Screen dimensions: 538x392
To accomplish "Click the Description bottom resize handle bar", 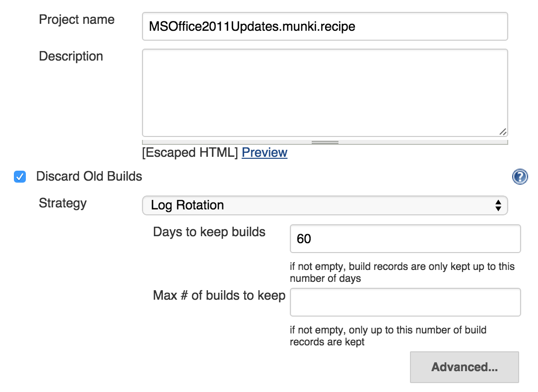I will [325, 142].
